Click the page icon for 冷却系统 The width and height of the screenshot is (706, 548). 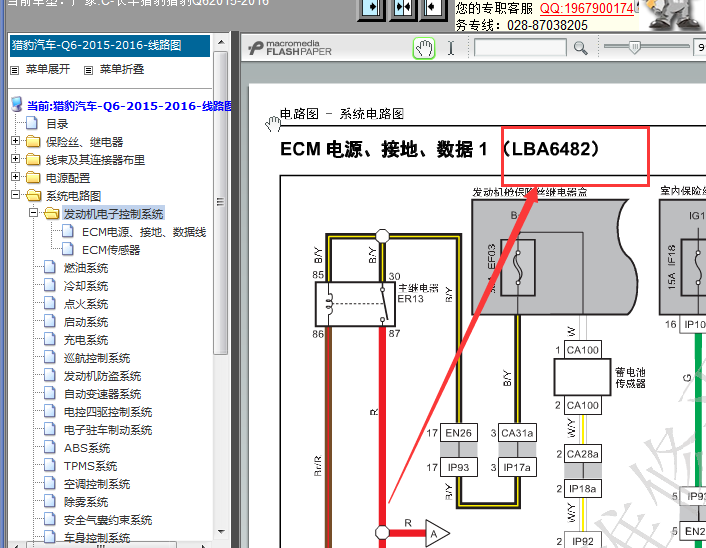coord(50,285)
